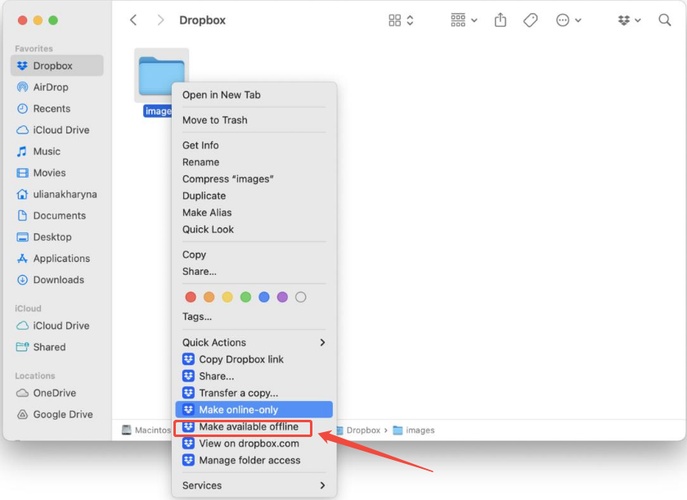Choose Duplicate from context menu
Screen dimensions: 687x500
click(254, 196)
